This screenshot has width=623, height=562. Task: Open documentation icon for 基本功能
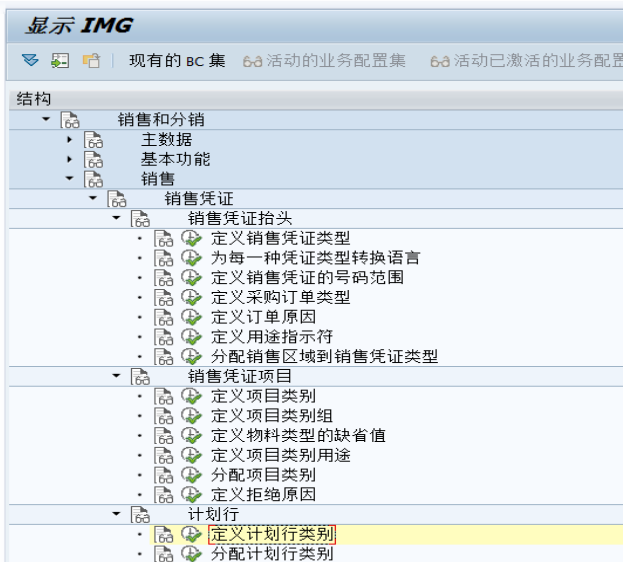[x=93, y=159]
